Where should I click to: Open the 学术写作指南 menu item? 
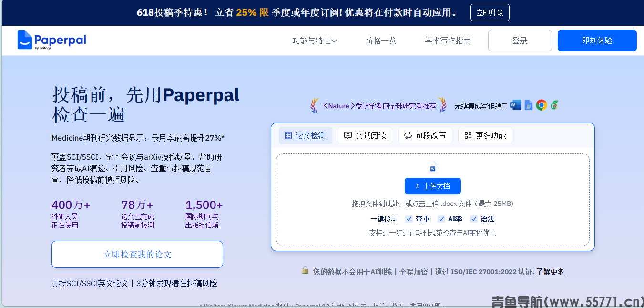tap(448, 41)
